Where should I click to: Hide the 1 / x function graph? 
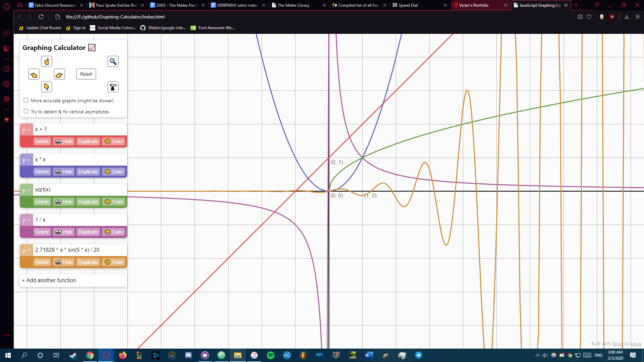tap(64, 232)
